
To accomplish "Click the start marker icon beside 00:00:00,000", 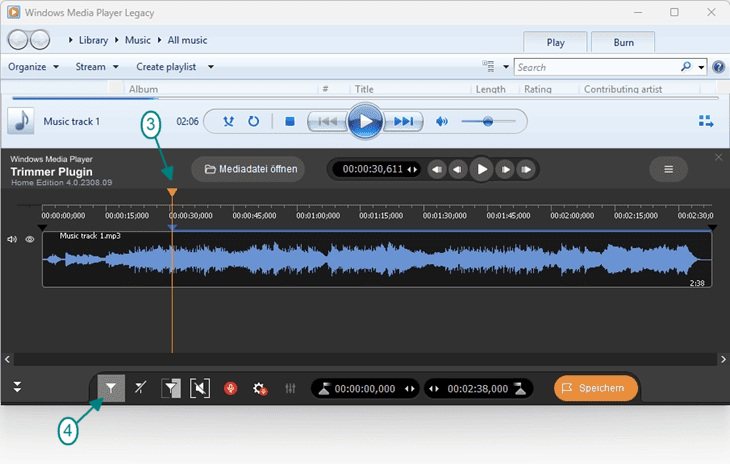I will click(x=324, y=389).
